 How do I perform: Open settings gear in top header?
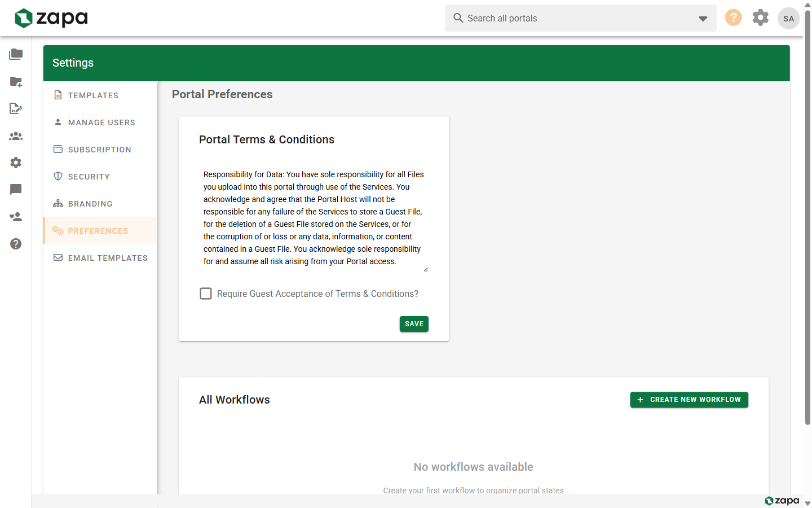coord(761,17)
